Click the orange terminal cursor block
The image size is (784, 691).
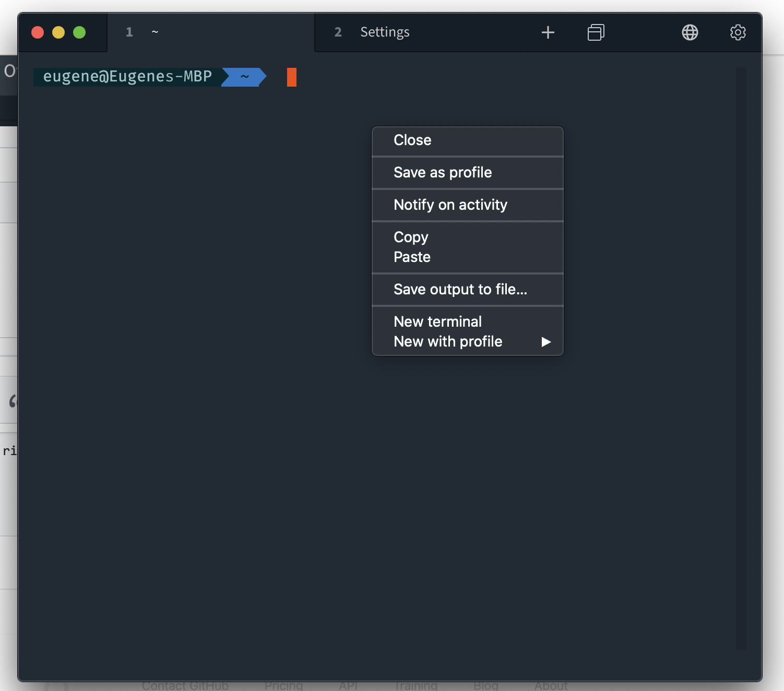click(292, 77)
